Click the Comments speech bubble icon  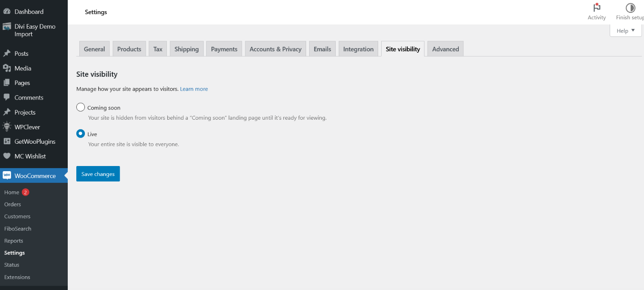point(7,97)
